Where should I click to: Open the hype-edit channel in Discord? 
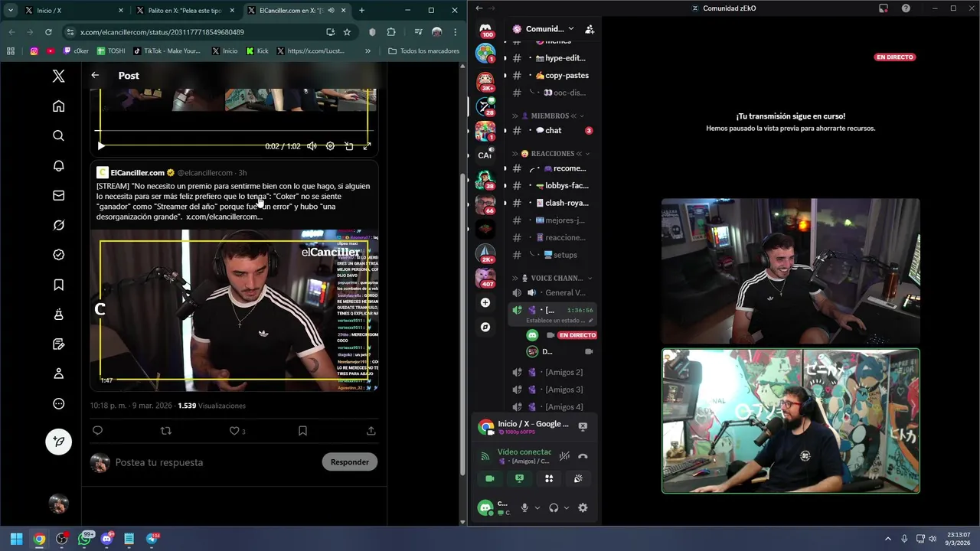(x=552, y=58)
